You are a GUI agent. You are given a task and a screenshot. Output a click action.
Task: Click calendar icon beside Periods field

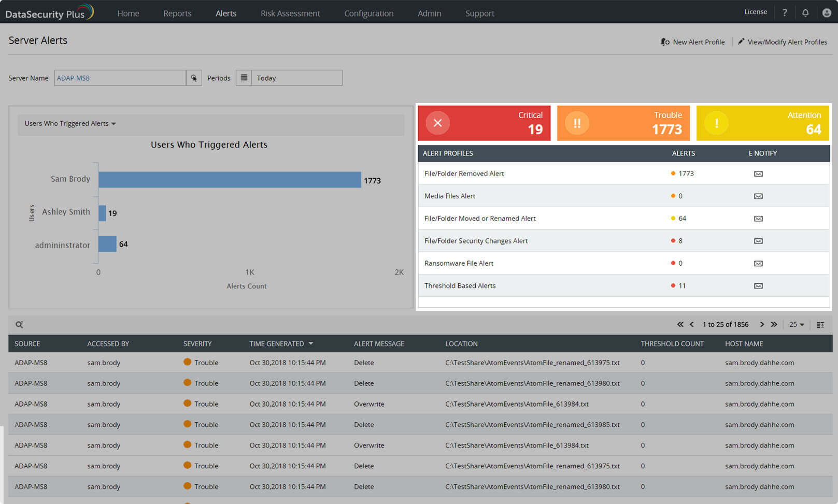point(244,78)
